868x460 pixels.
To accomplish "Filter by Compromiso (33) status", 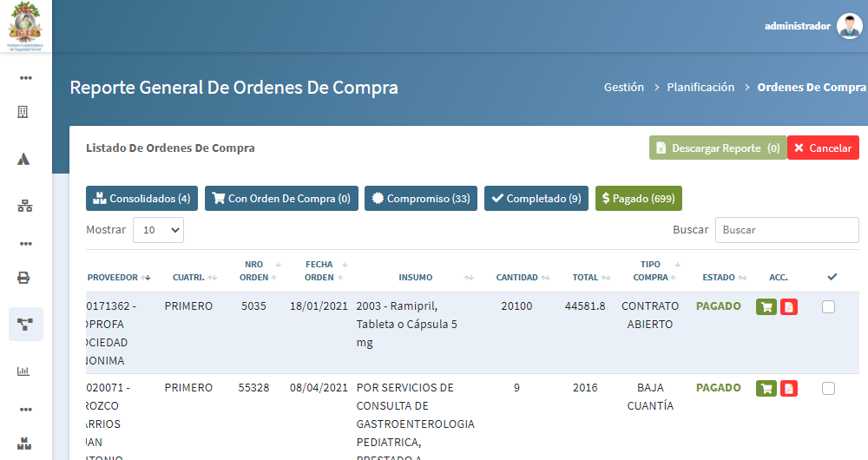I will tap(421, 199).
